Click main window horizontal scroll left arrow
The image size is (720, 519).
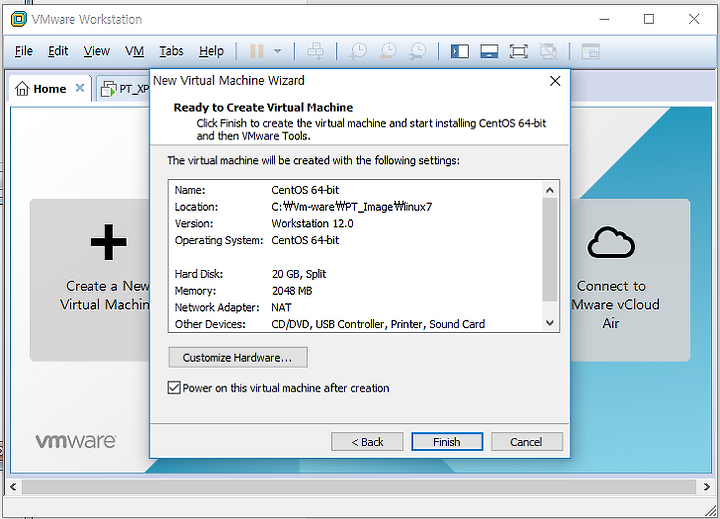coord(13,487)
